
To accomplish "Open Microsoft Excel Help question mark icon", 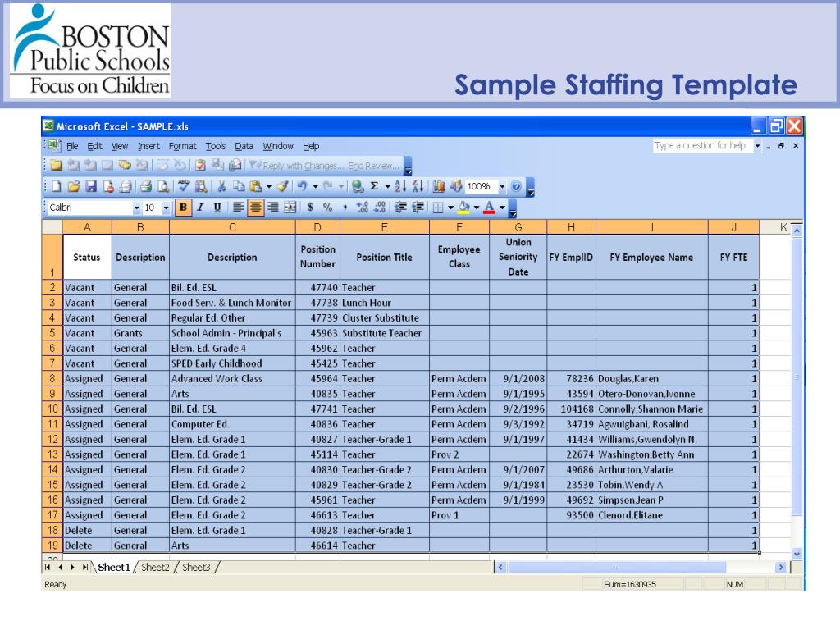I will point(516,186).
